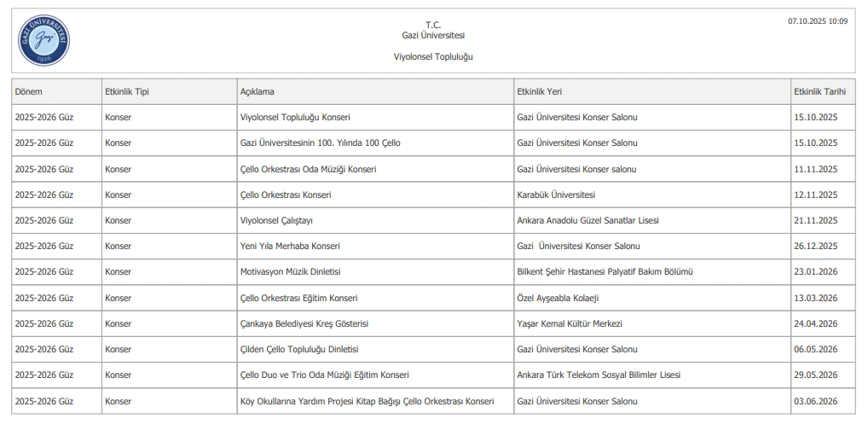868x430 pixels.
Task: Click the Karabük Üniversitesi venue cell
Action: pos(556,195)
